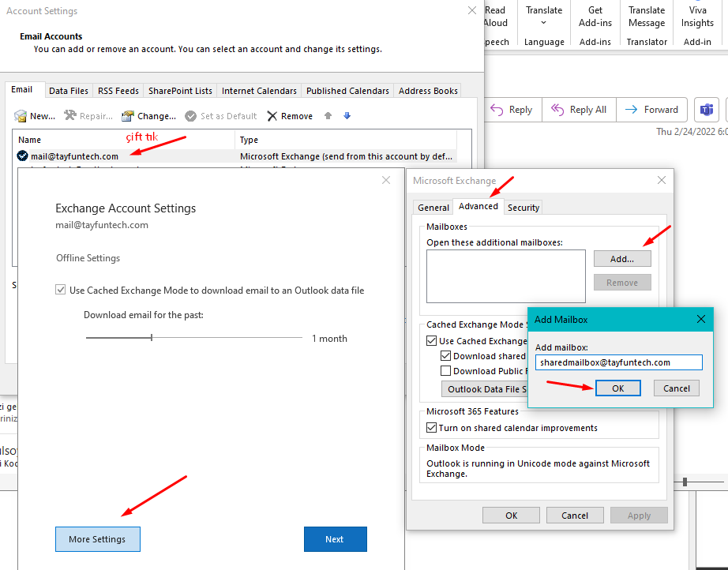The height and width of the screenshot is (570, 728).
Task: Click the Change account icon
Action: 128,116
